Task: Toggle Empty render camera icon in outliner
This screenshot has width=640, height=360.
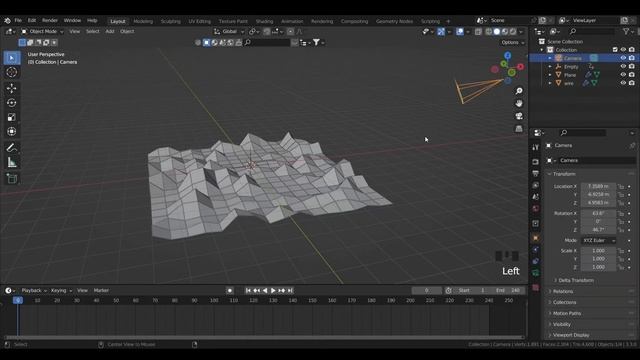Action: point(632,67)
